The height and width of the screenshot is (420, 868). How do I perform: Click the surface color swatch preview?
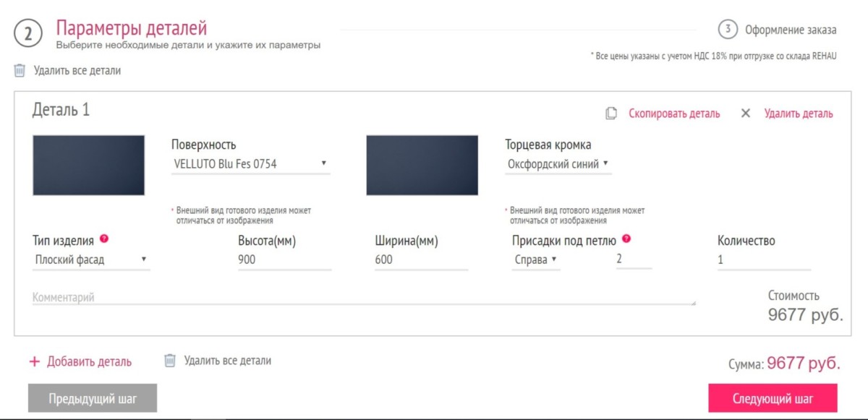[x=88, y=165]
